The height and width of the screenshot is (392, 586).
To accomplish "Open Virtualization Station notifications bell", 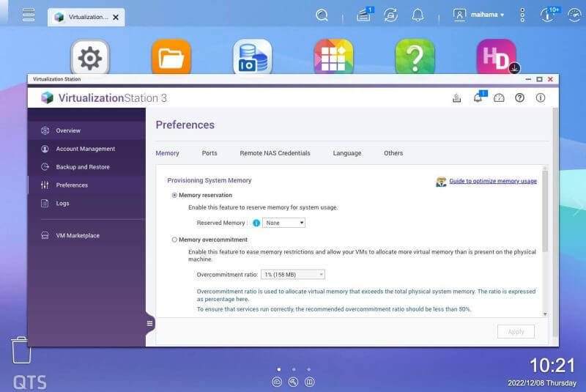I will pos(478,97).
